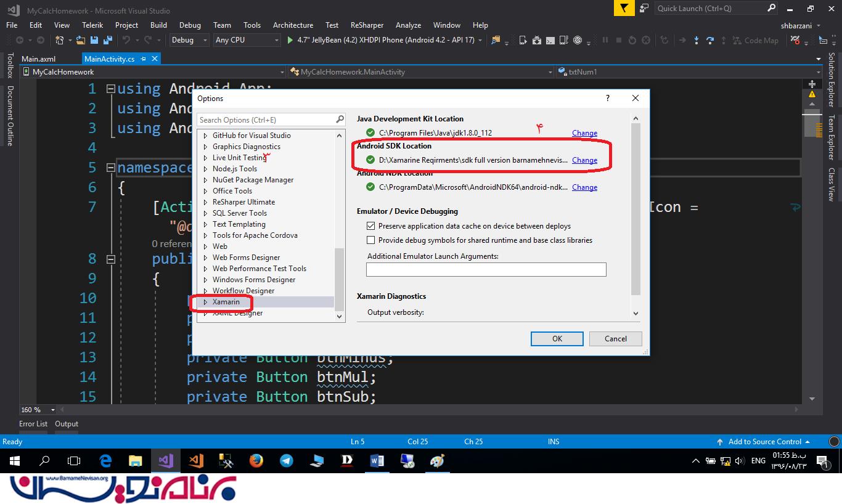Enable Provide debug symbols checkbox
Viewport: 842px width, 504px height.
(x=371, y=240)
